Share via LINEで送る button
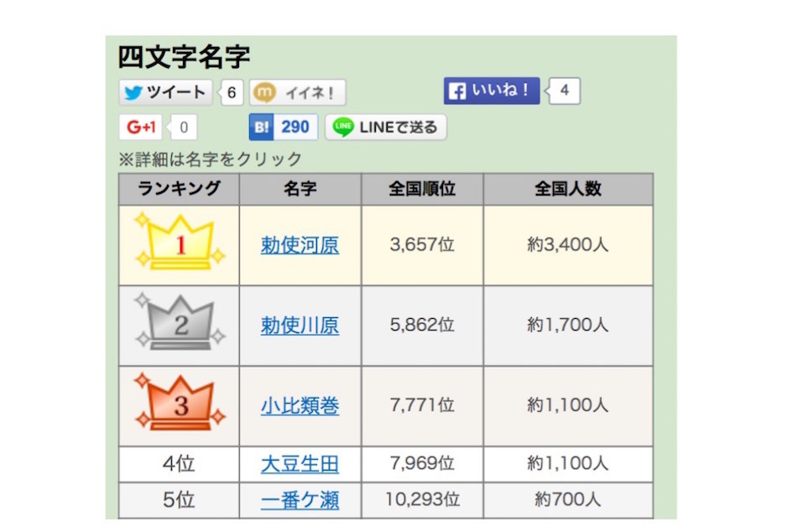This screenshot has height=532, width=797. (386, 128)
